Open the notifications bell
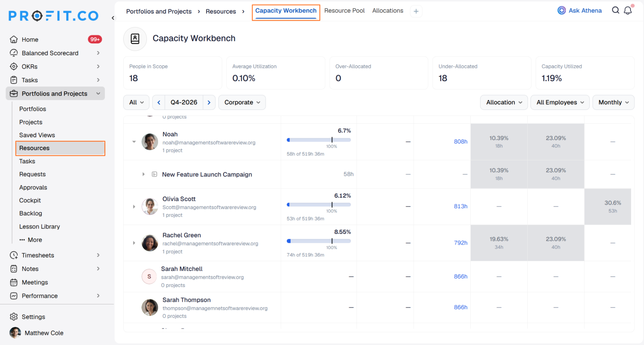Screen dimensions: 644x345 628,10
